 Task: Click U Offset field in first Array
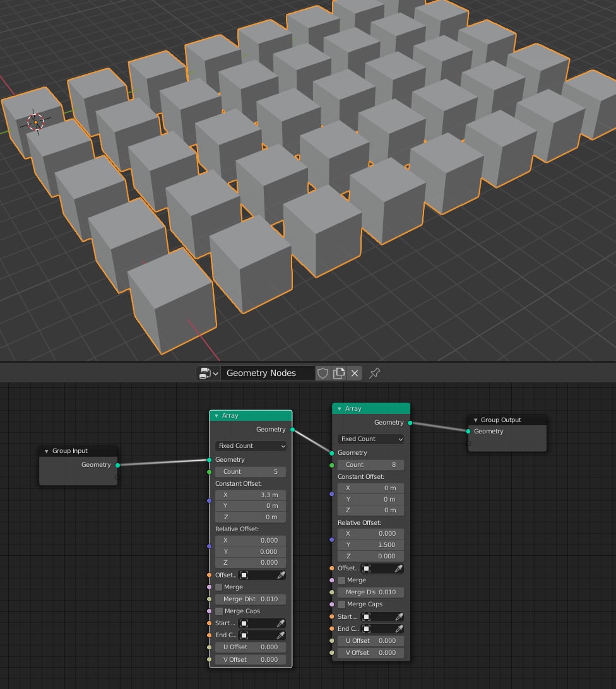tap(251, 647)
